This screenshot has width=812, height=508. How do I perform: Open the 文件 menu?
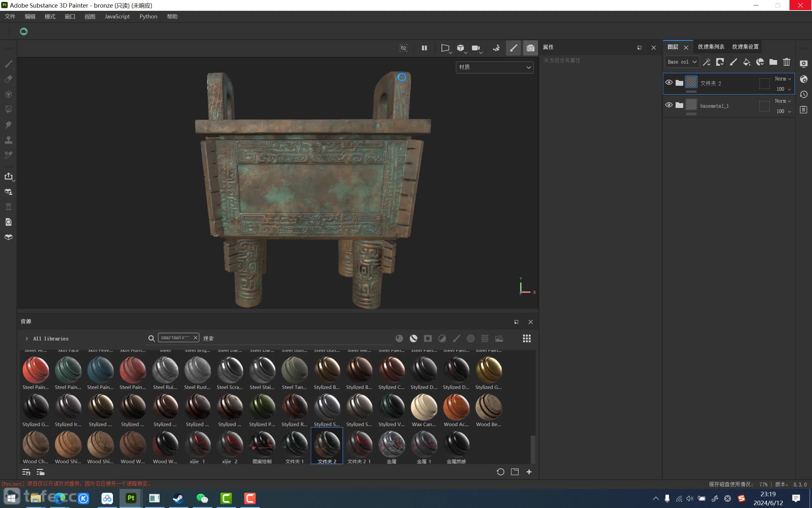(x=10, y=17)
